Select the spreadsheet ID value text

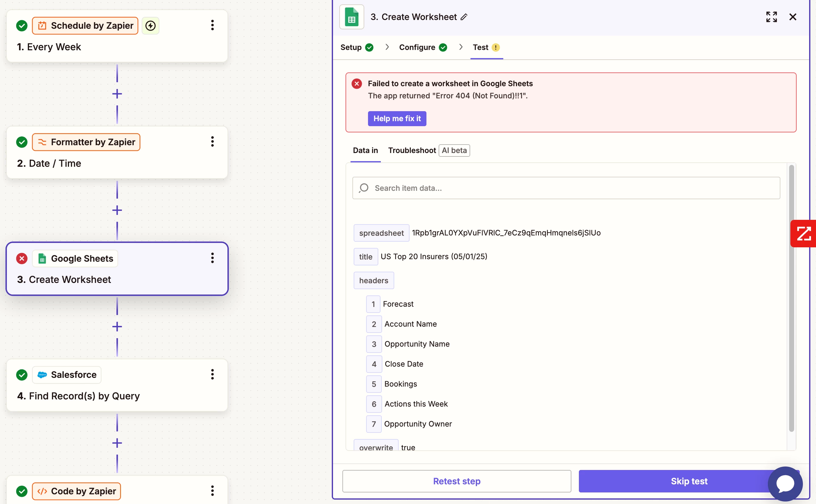[506, 233]
